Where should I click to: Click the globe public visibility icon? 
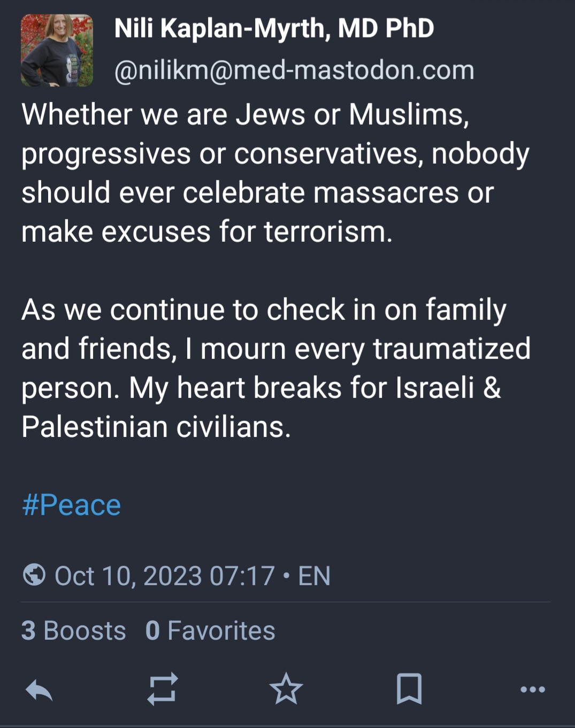coord(34,576)
